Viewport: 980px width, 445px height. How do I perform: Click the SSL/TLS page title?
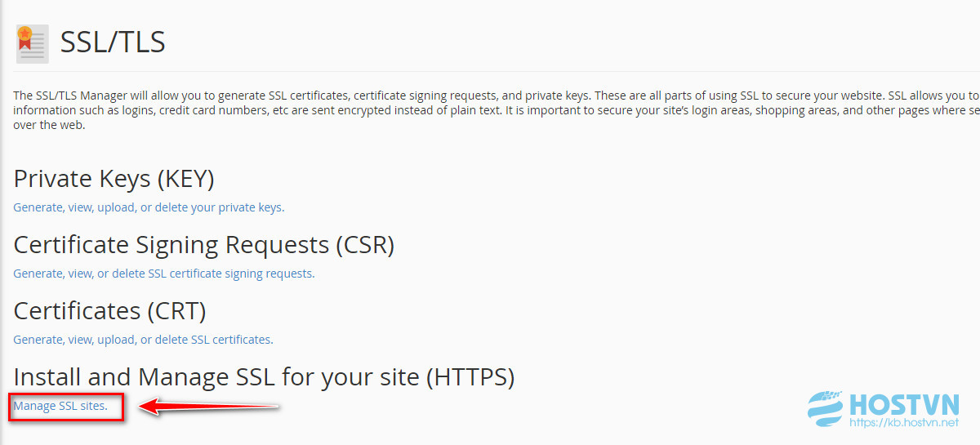(113, 42)
